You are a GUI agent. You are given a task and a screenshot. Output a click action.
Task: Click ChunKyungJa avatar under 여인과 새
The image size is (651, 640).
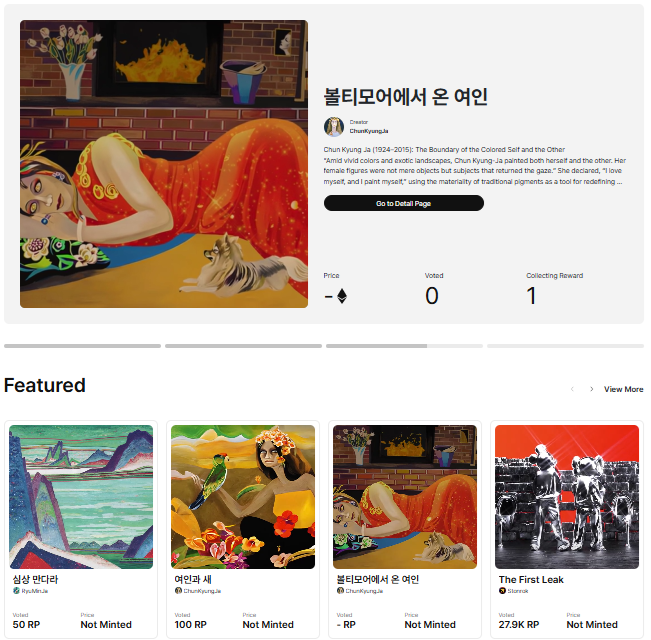(178, 591)
